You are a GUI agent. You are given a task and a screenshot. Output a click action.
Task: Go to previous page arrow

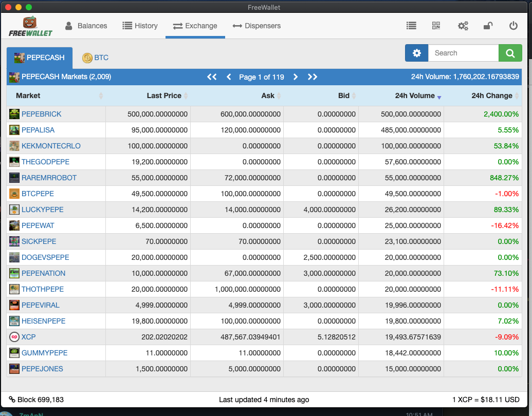pos(229,77)
